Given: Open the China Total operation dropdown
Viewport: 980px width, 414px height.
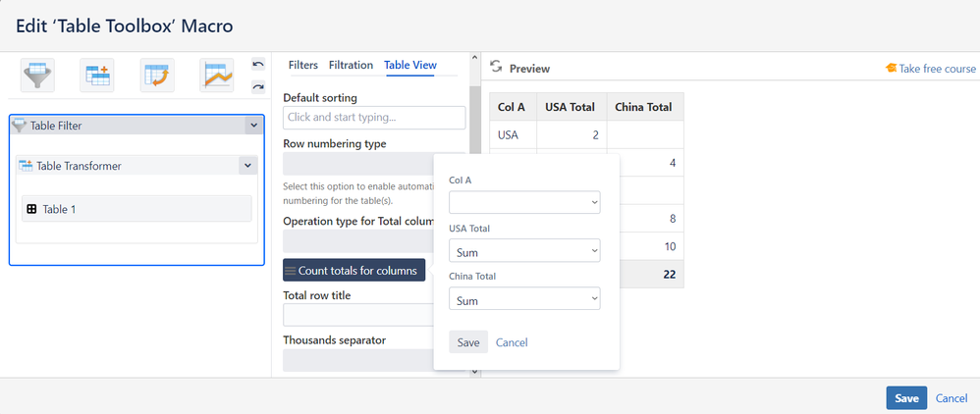Looking at the screenshot, I should tap(524, 299).
